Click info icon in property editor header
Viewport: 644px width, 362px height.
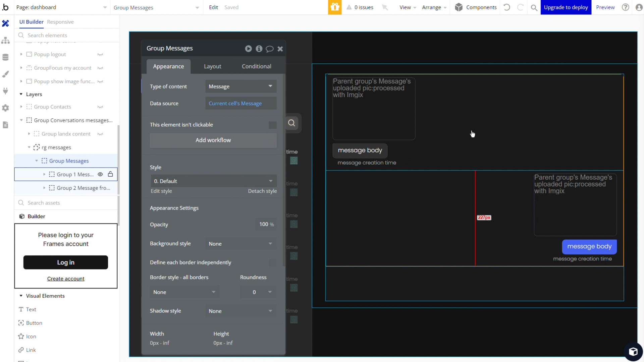tap(259, 49)
